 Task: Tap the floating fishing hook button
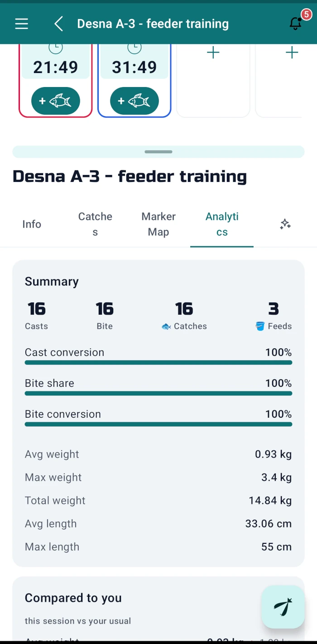(x=283, y=606)
